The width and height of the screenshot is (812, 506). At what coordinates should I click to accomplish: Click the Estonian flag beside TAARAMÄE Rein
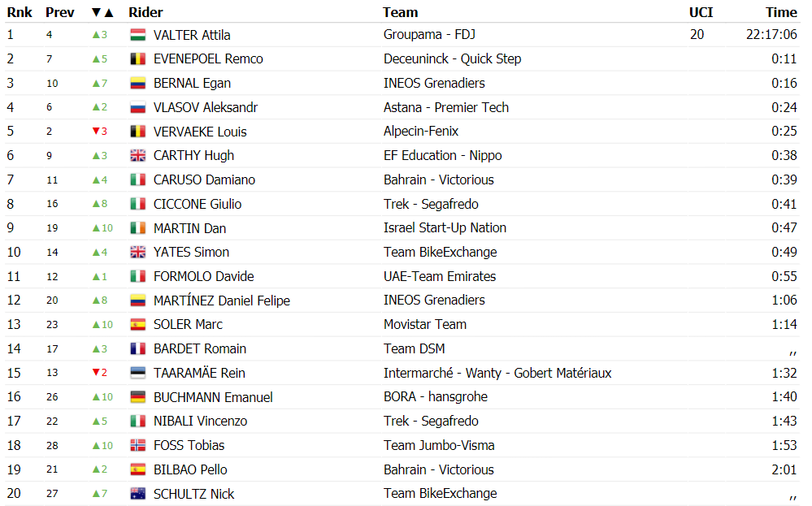coord(137,373)
